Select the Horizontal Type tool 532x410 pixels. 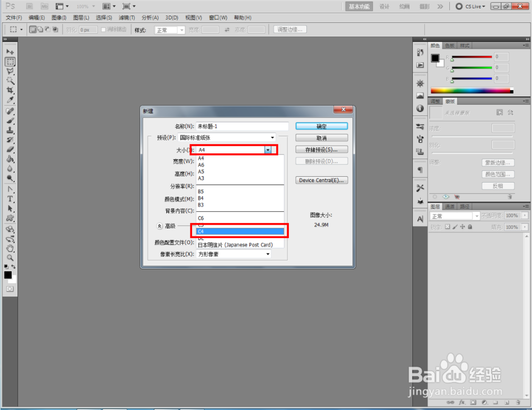[x=10, y=199]
